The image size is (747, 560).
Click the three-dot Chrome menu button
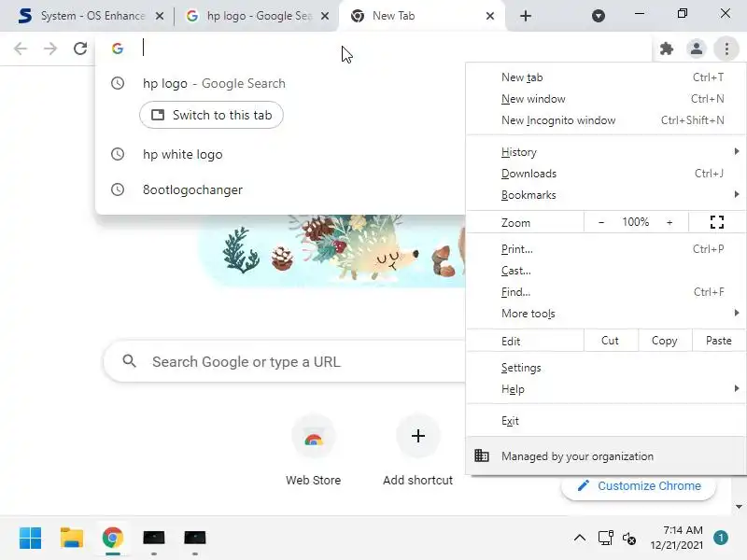726,49
